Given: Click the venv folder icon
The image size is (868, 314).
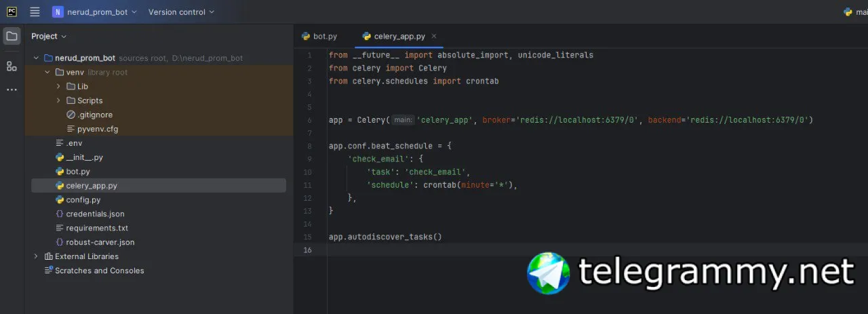Looking at the screenshot, I should click(60, 73).
